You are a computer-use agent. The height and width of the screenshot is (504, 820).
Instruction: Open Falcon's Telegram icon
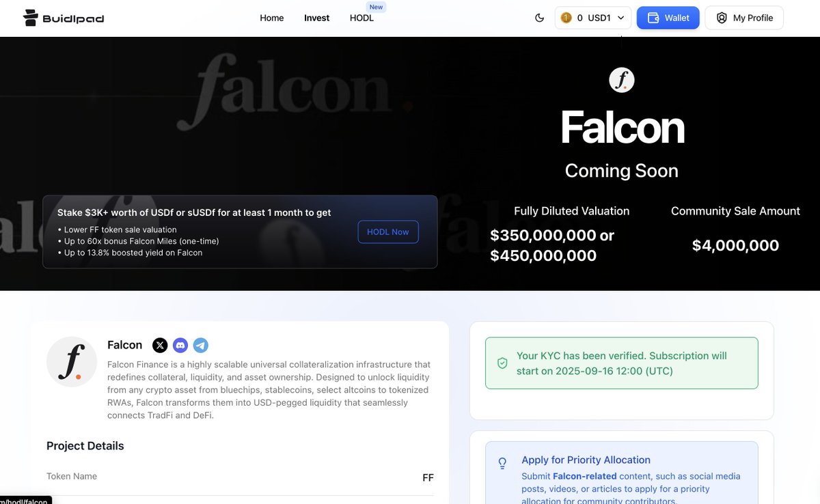201,346
